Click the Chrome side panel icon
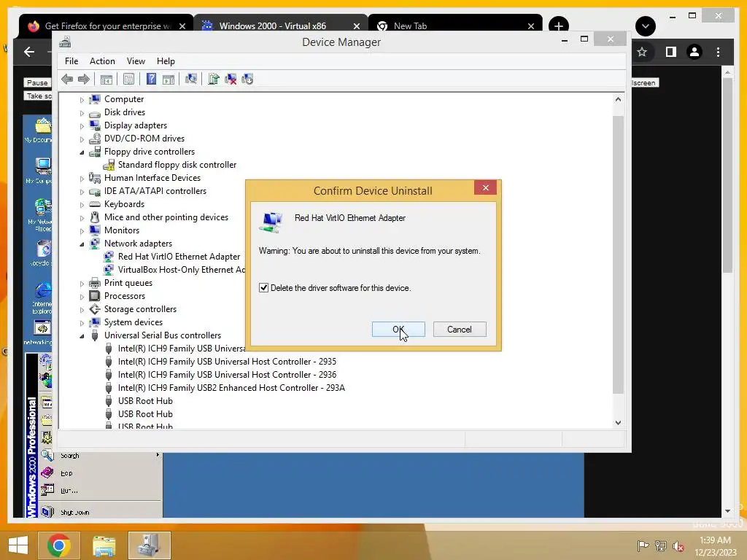 [671, 52]
